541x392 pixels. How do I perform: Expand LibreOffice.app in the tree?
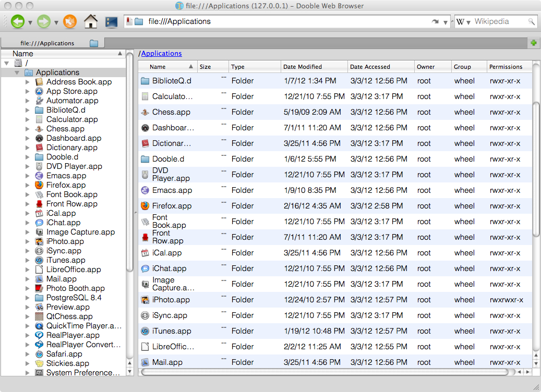27,269
